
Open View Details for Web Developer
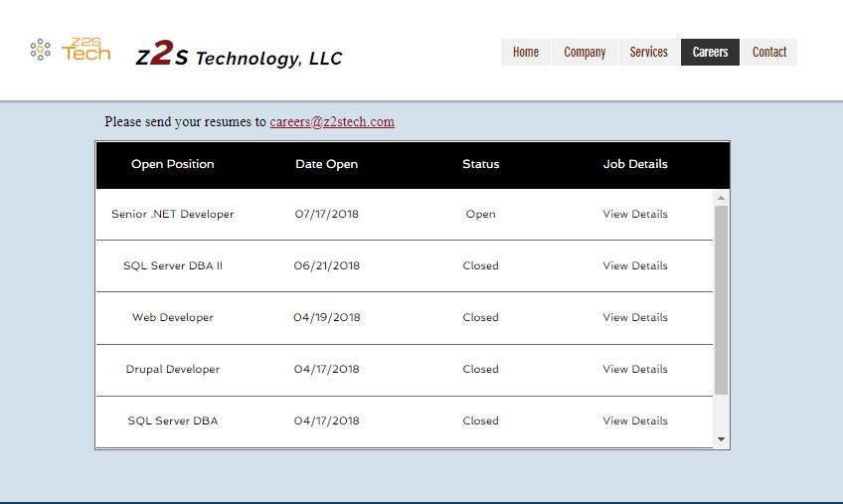click(635, 317)
